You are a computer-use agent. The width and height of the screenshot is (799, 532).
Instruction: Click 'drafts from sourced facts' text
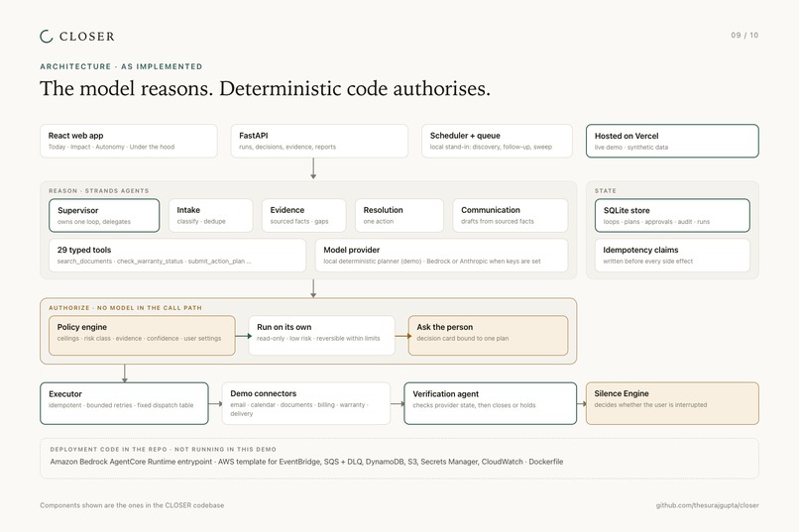click(498, 222)
